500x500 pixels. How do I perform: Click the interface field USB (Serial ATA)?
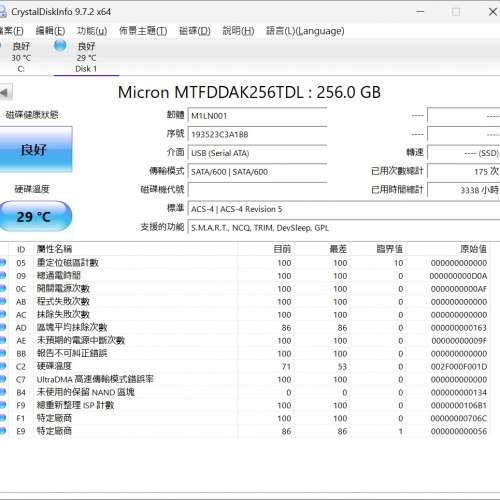click(x=257, y=153)
